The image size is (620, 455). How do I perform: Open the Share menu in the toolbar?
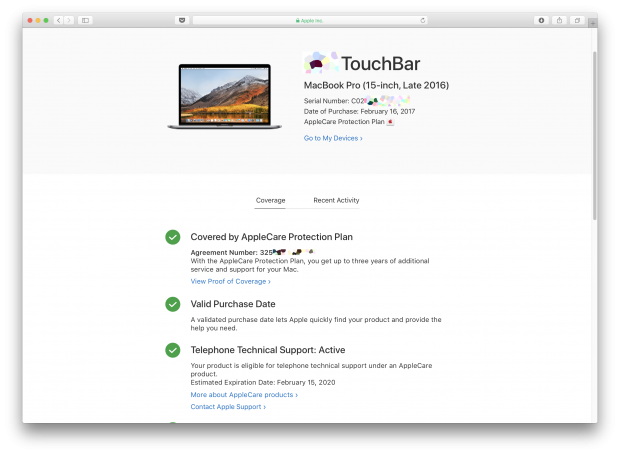(559, 20)
